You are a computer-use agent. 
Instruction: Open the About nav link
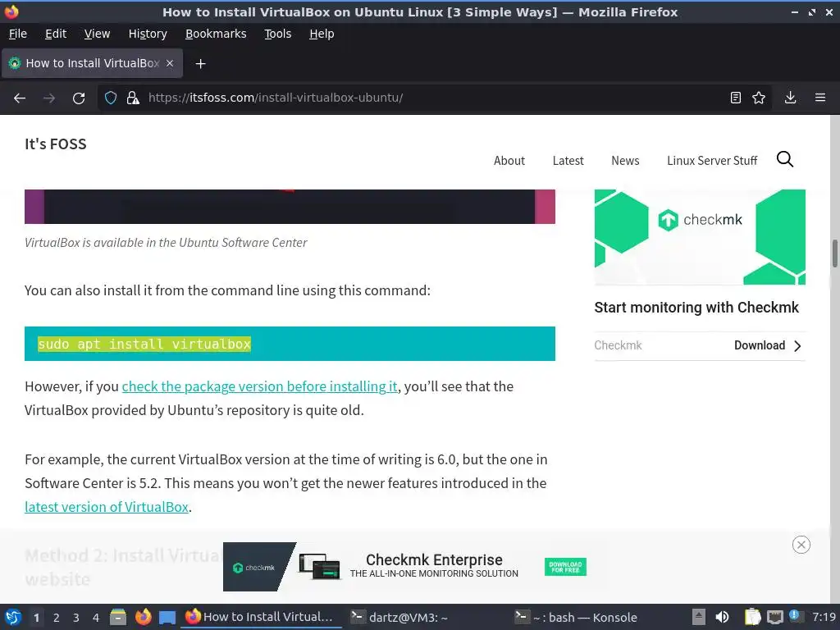pos(509,161)
